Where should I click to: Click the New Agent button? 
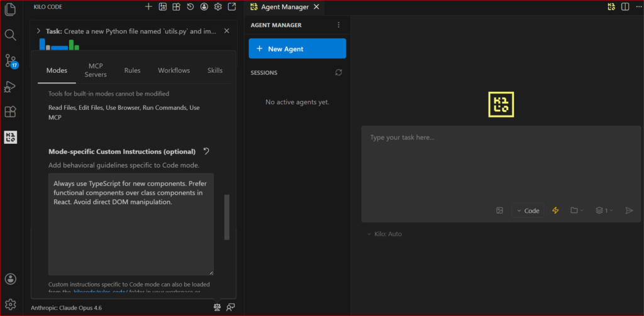pyautogui.click(x=297, y=48)
